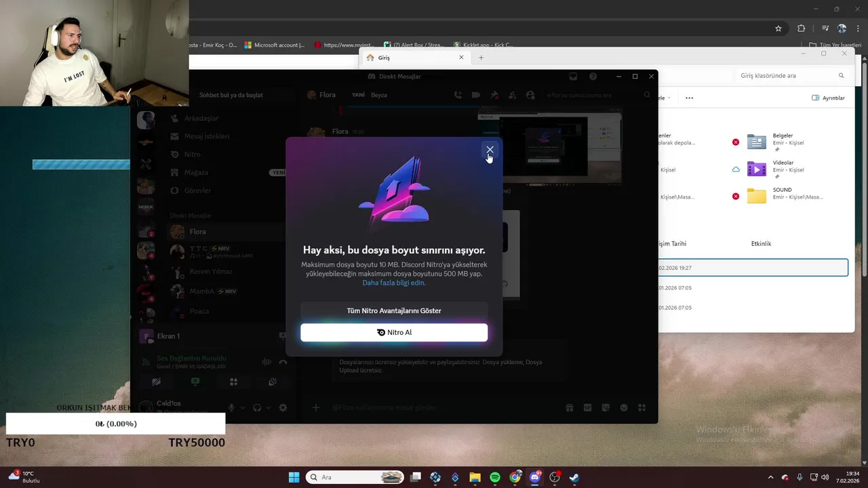The image size is (868, 488).
Task: Toggle the Ayrıntılar pane in Explorer
Action: tap(828, 98)
